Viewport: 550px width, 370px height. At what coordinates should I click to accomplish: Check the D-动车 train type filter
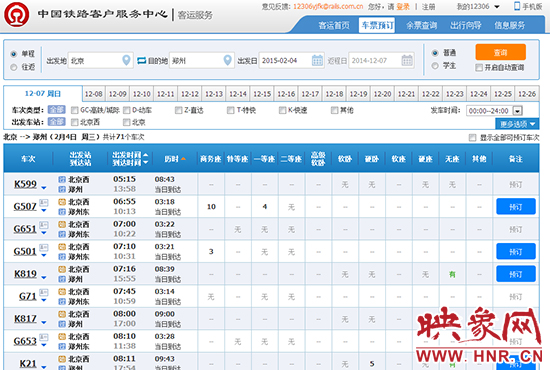point(126,110)
